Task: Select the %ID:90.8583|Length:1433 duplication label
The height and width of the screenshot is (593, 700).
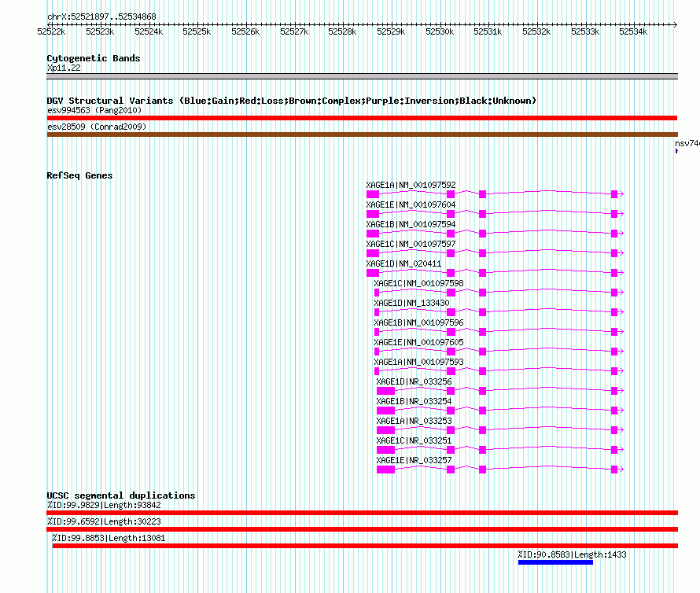Action: [x=572, y=554]
